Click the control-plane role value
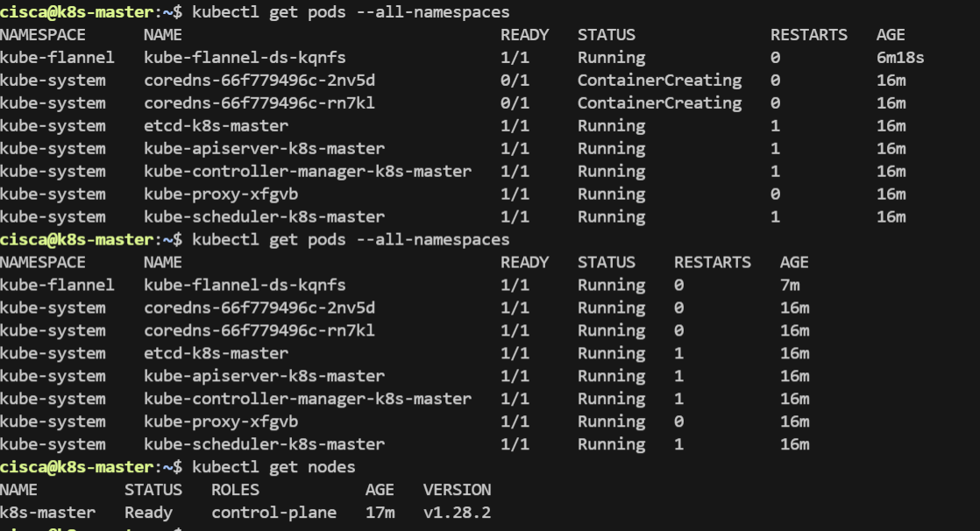Screen dimensions: 980x531 click(x=273, y=513)
